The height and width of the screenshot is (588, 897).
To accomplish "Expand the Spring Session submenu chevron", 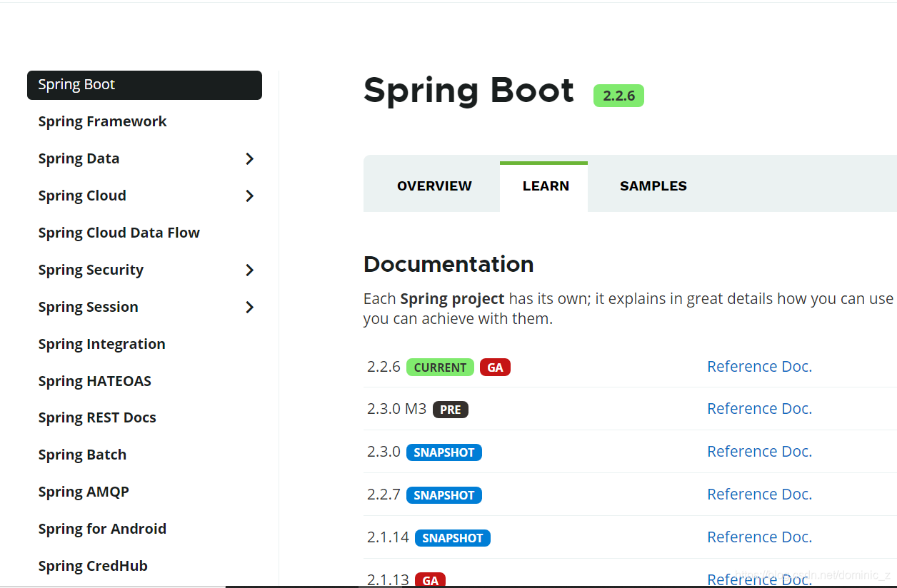I will coord(249,307).
